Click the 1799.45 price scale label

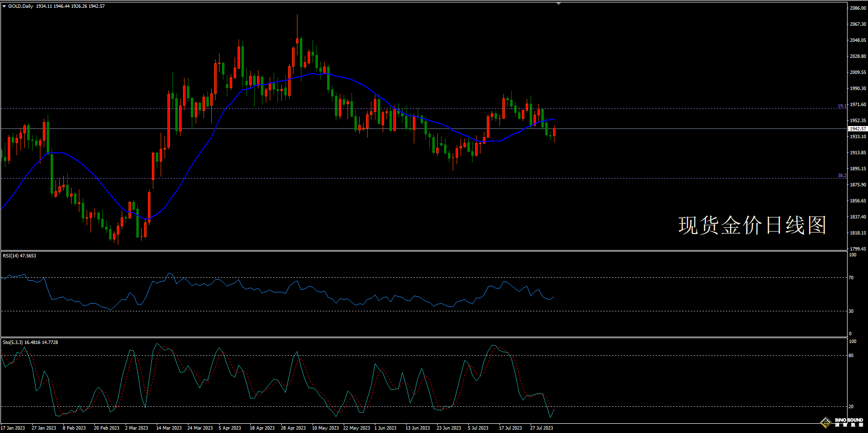[858, 249]
